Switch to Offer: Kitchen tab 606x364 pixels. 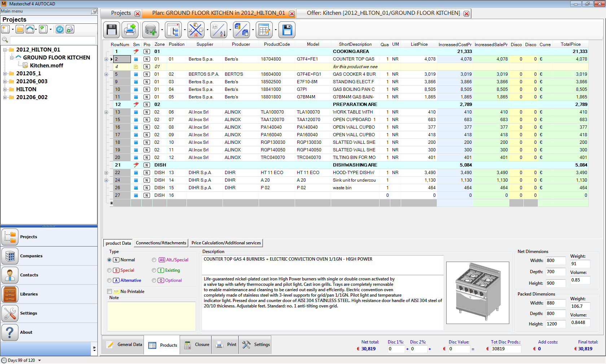tap(383, 13)
